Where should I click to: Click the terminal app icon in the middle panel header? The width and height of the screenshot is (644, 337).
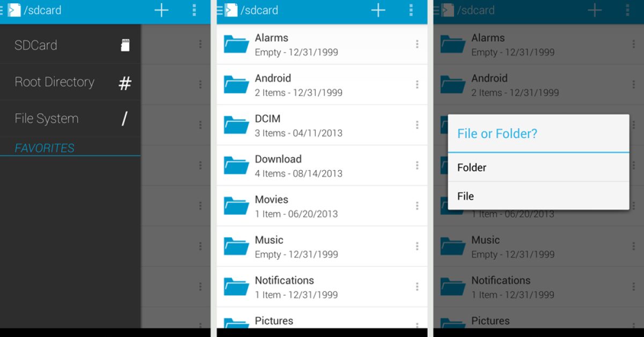pyautogui.click(x=231, y=10)
